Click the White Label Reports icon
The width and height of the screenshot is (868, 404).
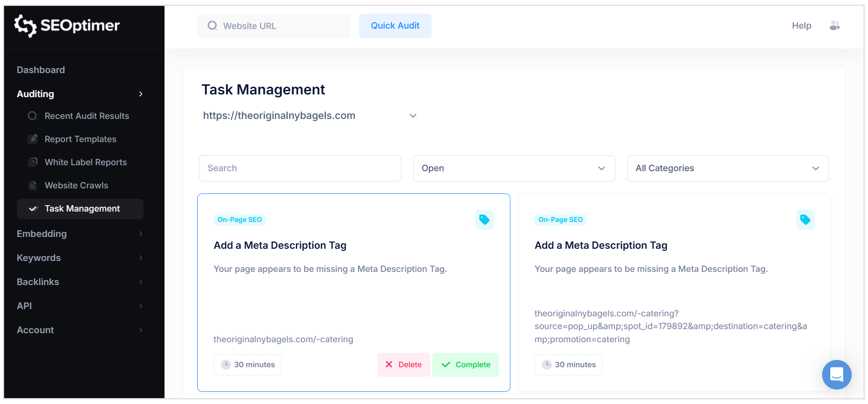click(x=32, y=162)
